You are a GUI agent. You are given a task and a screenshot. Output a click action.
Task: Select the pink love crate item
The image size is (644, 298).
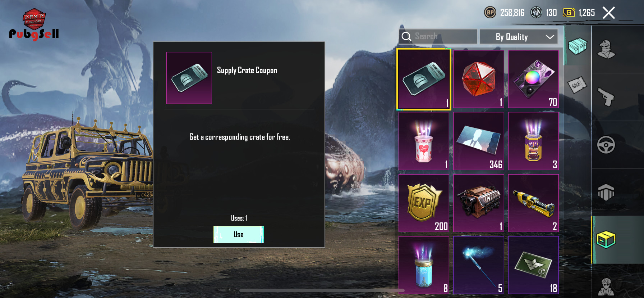424,141
